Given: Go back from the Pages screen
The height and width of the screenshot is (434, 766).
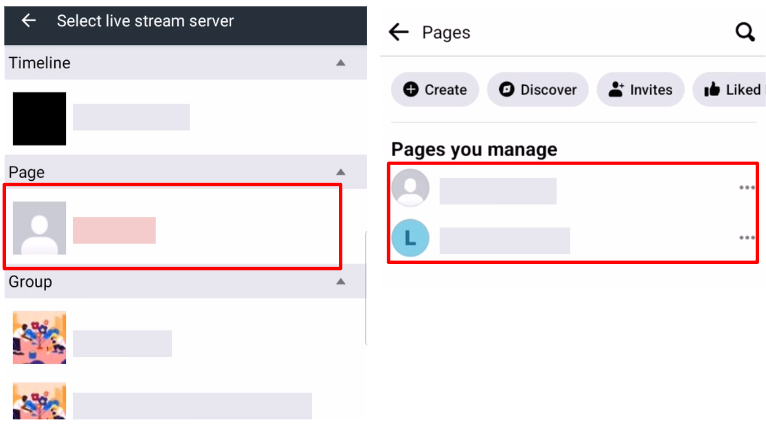Looking at the screenshot, I should pyautogui.click(x=399, y=32).
